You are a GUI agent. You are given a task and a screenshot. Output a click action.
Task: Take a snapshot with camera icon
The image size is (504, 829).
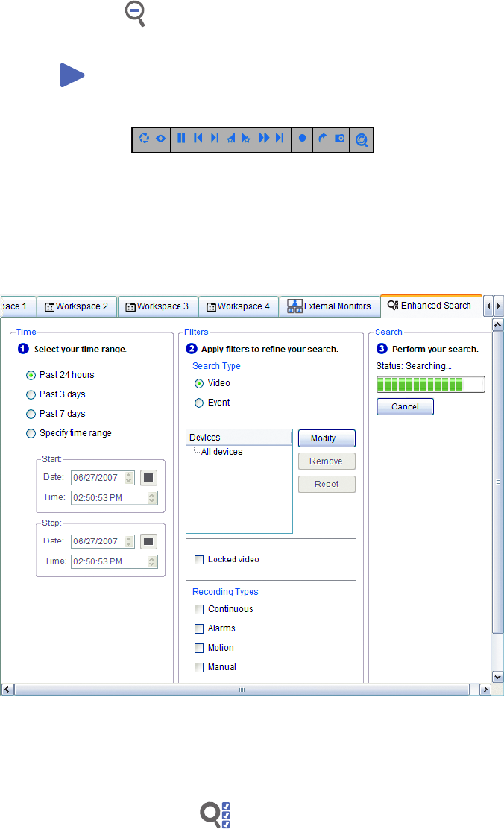pos(339,139)
